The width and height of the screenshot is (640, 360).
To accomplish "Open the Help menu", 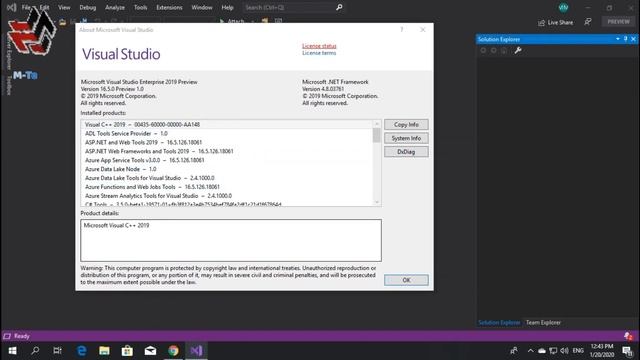I will (x=227, y=7).
